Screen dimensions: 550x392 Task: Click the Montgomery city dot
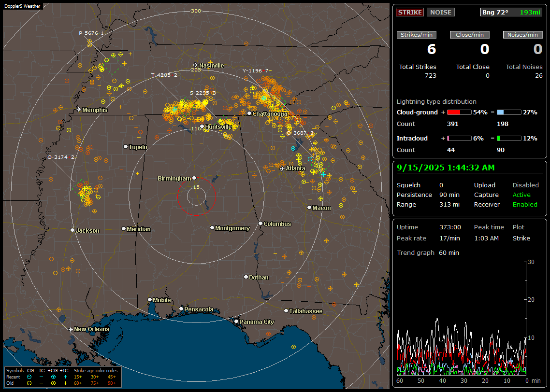[x=212, y=228]
